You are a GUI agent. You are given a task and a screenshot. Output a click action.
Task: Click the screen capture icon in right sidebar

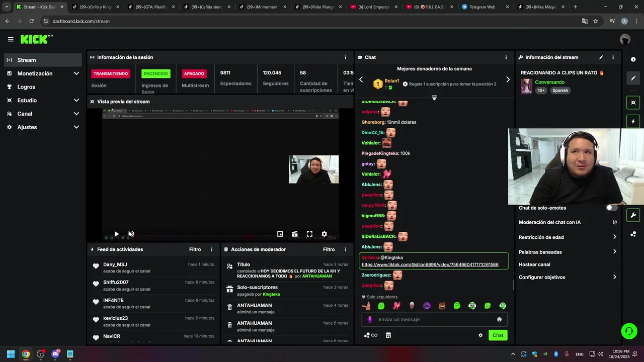pos(633,102)
